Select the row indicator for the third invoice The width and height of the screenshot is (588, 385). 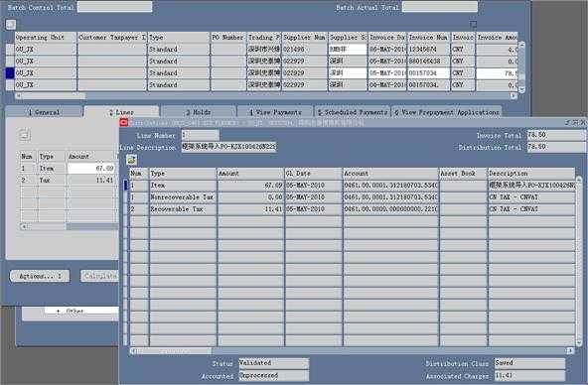(x=10, y=72)
